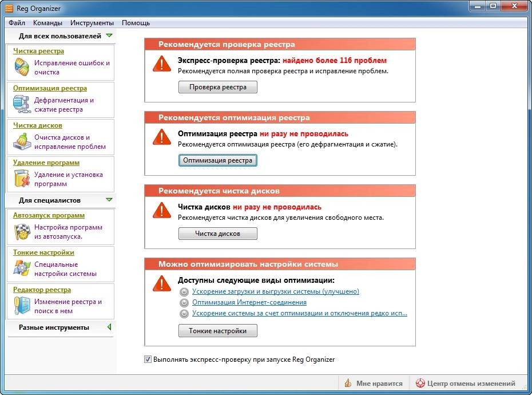Toggle the power icon beside system speedup option
This screenshot has height=395, width=532.
pyautogui.click(x=184, y=314)
